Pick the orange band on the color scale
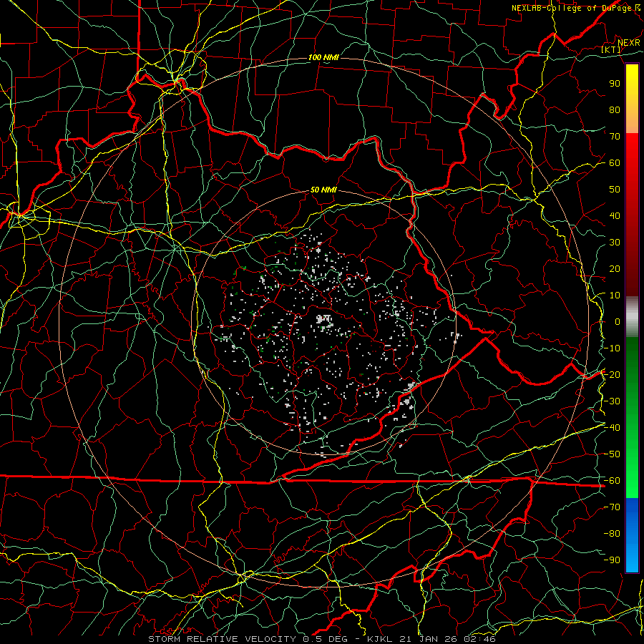644x644 pixels. (x=632, y=122)
